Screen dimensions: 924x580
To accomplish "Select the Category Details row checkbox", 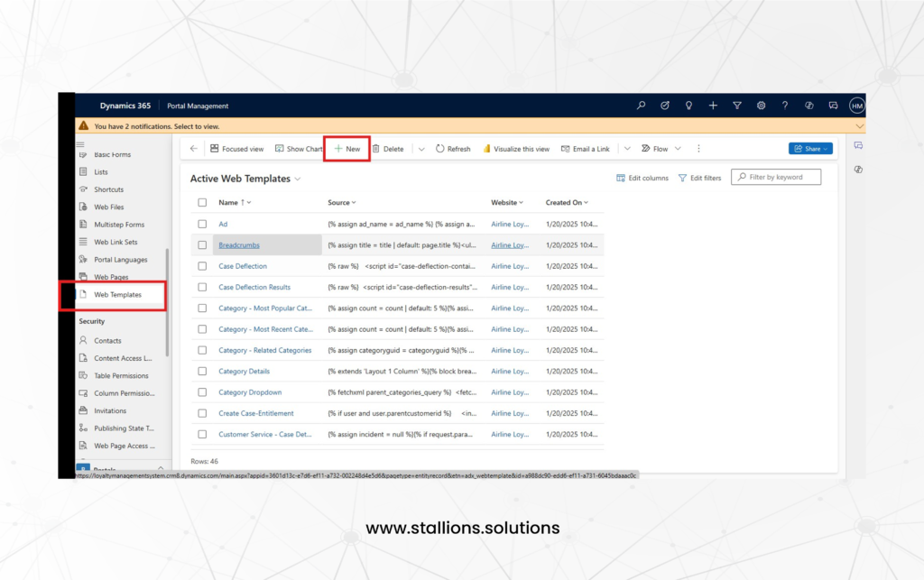I will (202, 371).
